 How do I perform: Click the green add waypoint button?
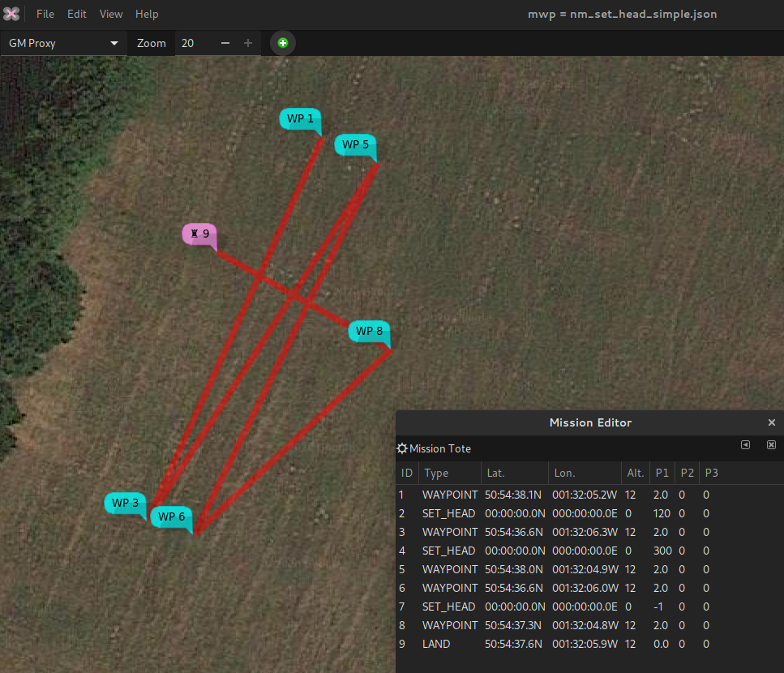(x=283, y=43)
